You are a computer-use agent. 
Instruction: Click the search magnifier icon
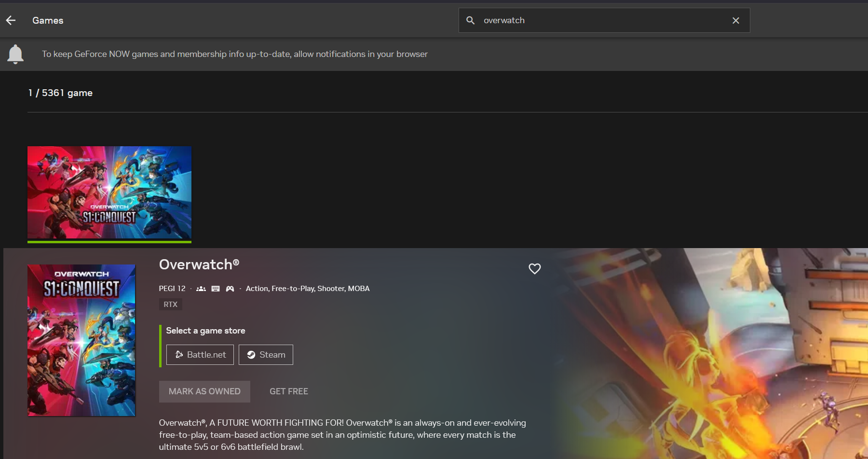coord(470,20)
